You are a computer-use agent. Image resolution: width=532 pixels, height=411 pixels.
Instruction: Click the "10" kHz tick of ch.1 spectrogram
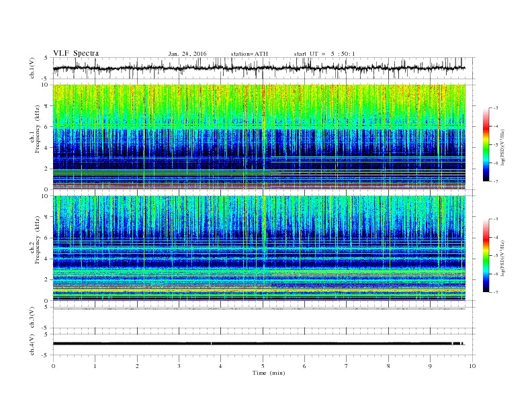[45, 85]
